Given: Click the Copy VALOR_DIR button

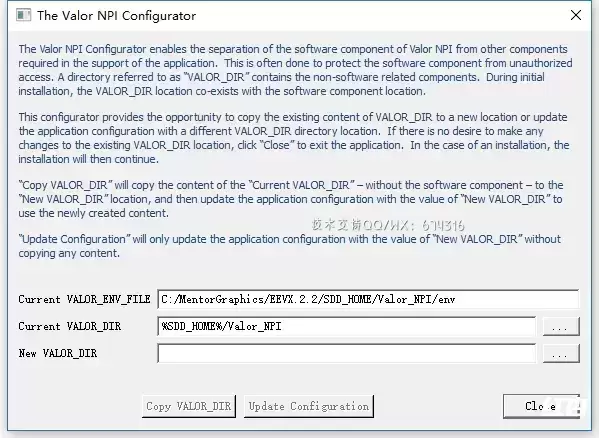Looking at the screenshot, I should coord(189,406).
